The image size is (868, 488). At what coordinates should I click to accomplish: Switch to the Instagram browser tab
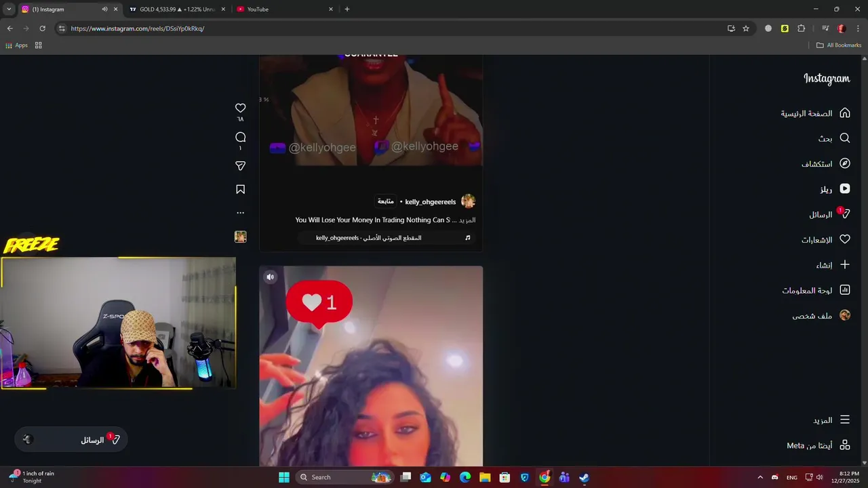coord(60,9)
